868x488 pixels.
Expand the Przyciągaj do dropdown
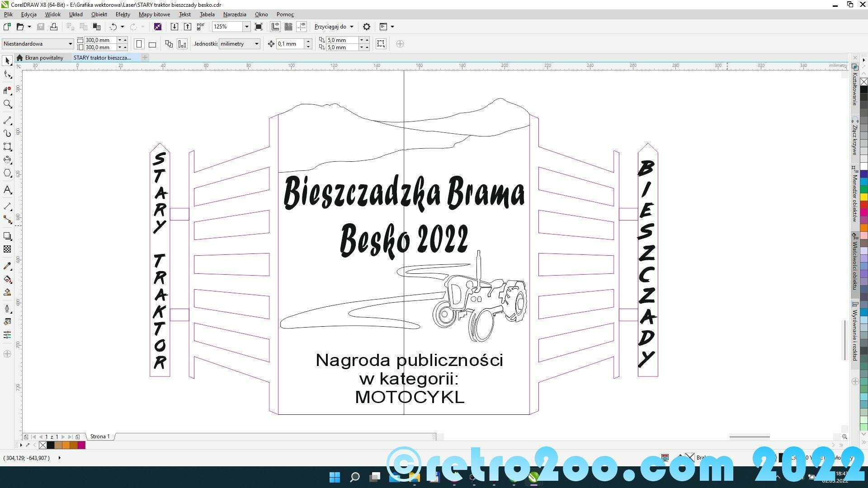coord(351,27)
